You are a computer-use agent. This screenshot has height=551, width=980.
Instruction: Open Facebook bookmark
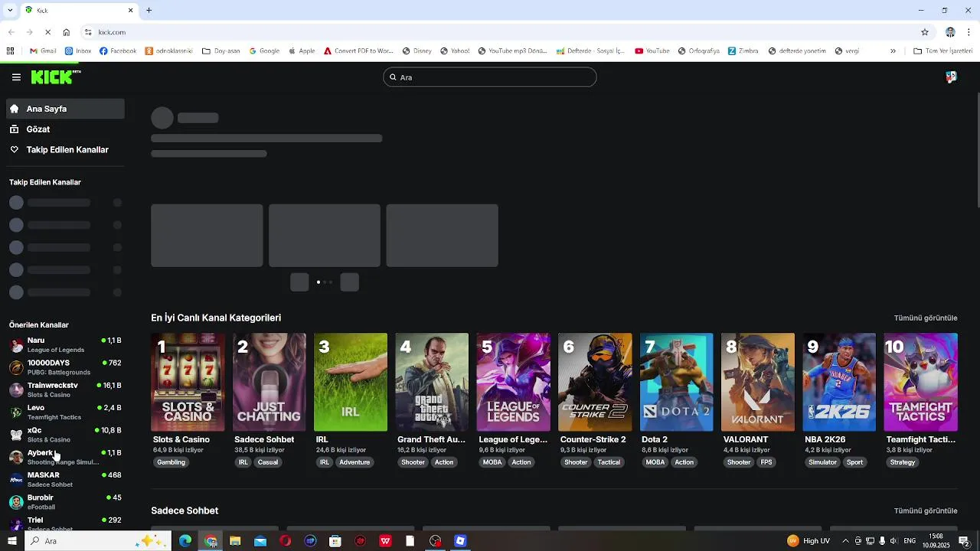coord(118,51)
